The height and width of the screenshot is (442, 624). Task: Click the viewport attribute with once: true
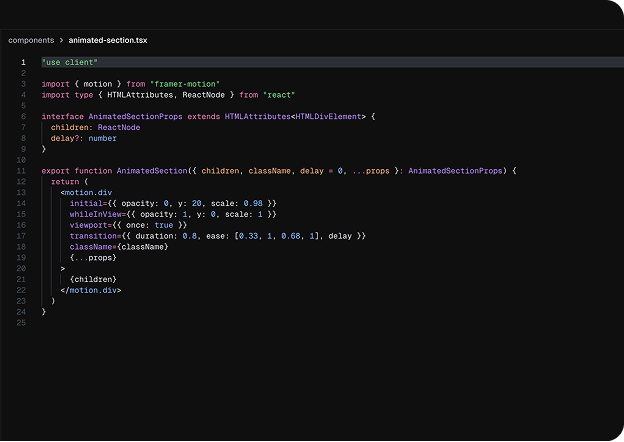coord(88,225)
